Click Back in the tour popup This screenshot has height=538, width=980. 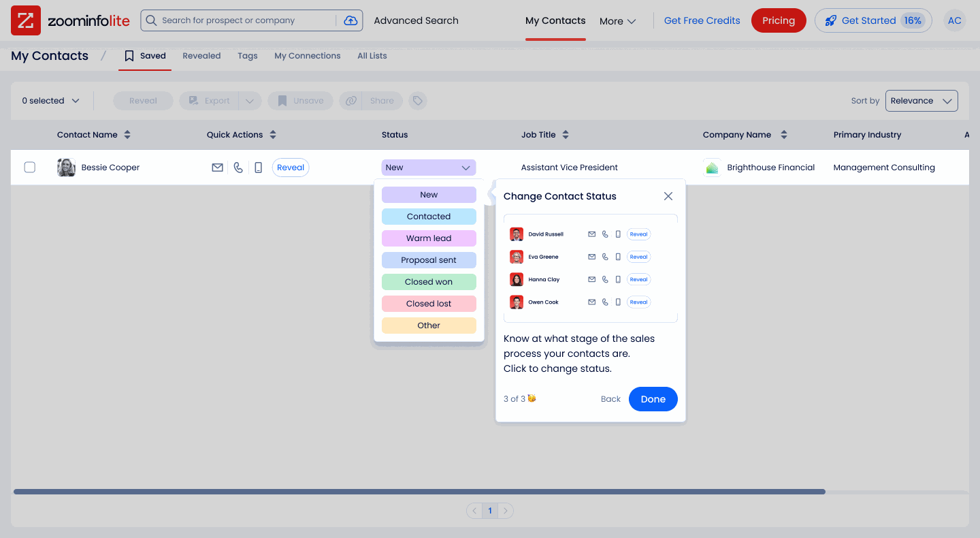point(610,399)
